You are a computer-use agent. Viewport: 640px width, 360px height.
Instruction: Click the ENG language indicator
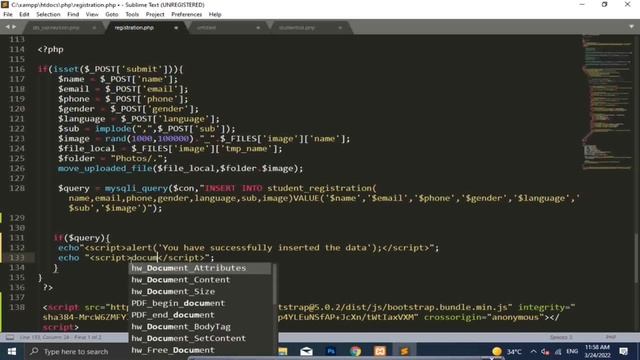[x=572, y=351]
